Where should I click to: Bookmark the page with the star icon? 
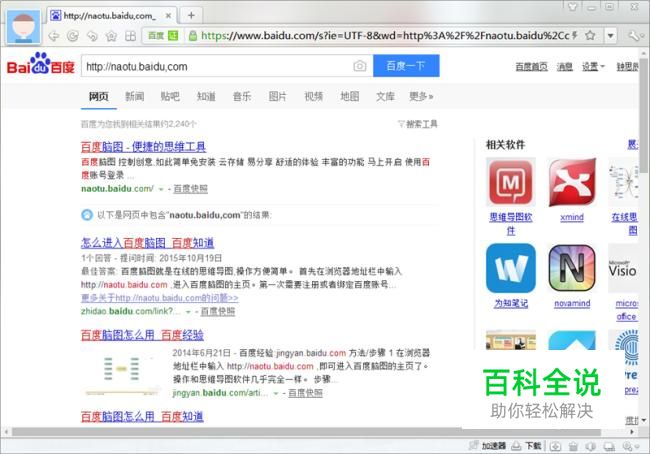pyautogui.click(x=590, y=36)
